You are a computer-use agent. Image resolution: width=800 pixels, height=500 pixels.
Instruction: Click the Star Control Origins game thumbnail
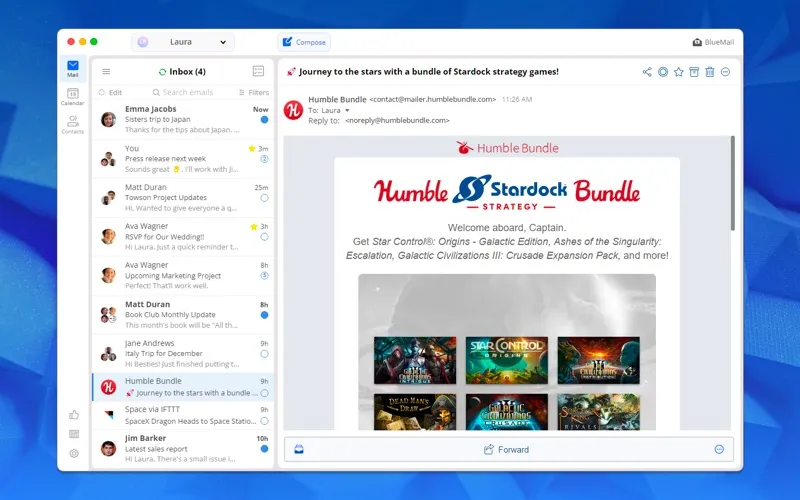507,360
